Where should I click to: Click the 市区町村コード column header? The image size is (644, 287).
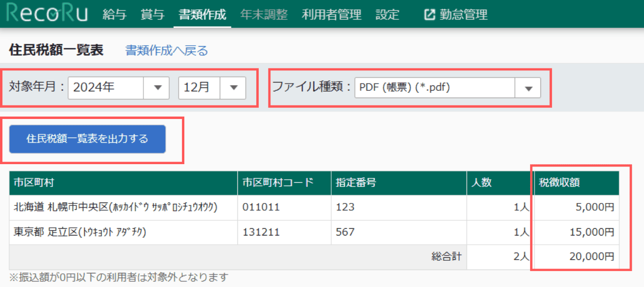284,183
